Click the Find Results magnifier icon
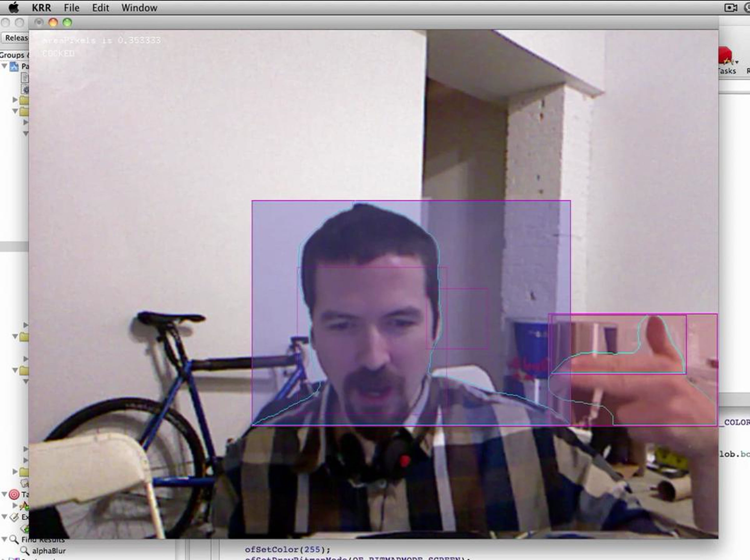 pos(14,539)
